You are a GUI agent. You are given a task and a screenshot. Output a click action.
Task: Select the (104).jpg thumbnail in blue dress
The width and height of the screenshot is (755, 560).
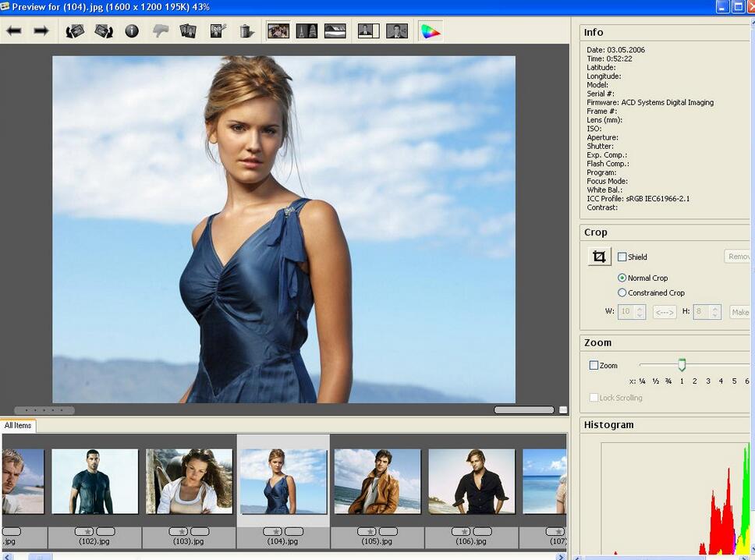point(284,481)
